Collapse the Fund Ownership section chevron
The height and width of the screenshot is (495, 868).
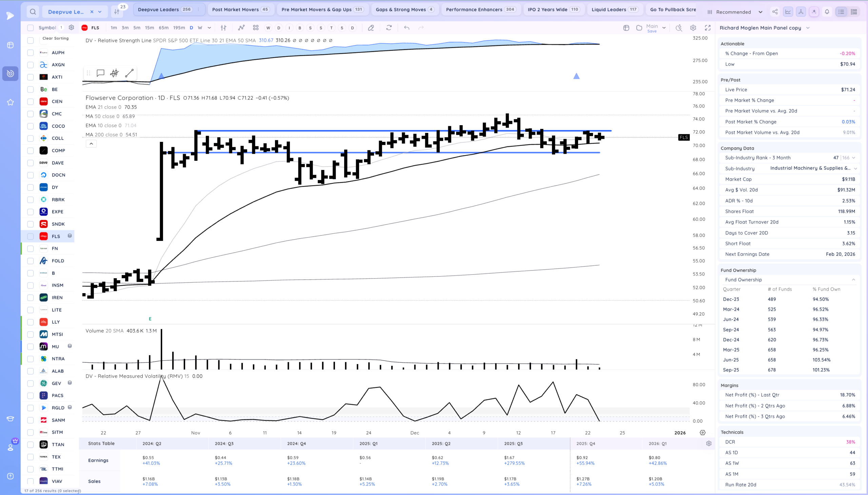[x=853, y=280]
